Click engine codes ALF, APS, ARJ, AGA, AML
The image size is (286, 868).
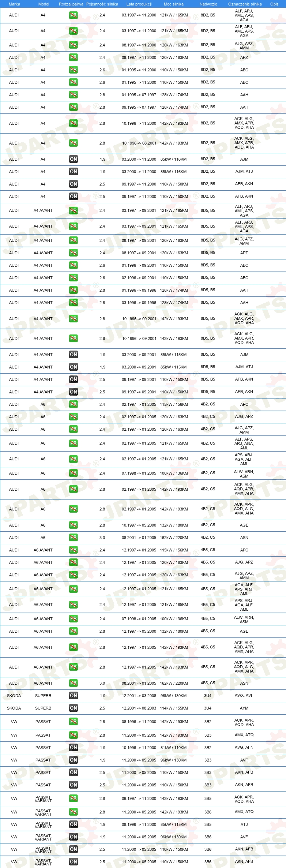pos(244,444)
